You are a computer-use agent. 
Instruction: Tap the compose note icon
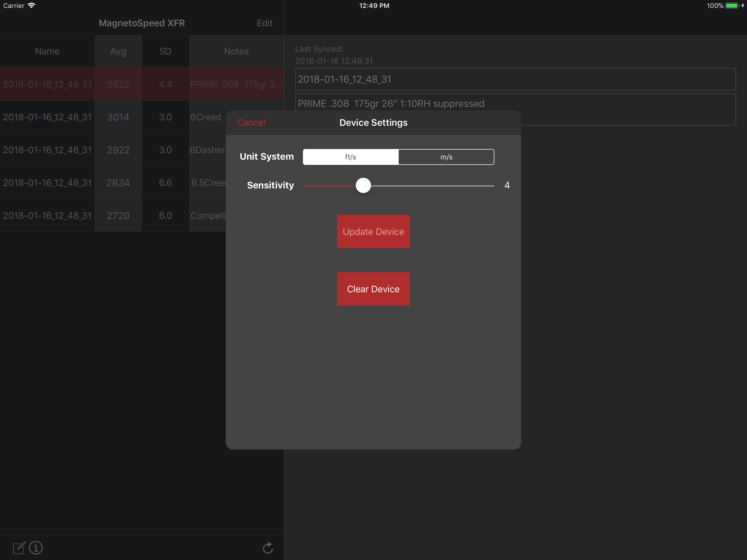click(19, 547)
